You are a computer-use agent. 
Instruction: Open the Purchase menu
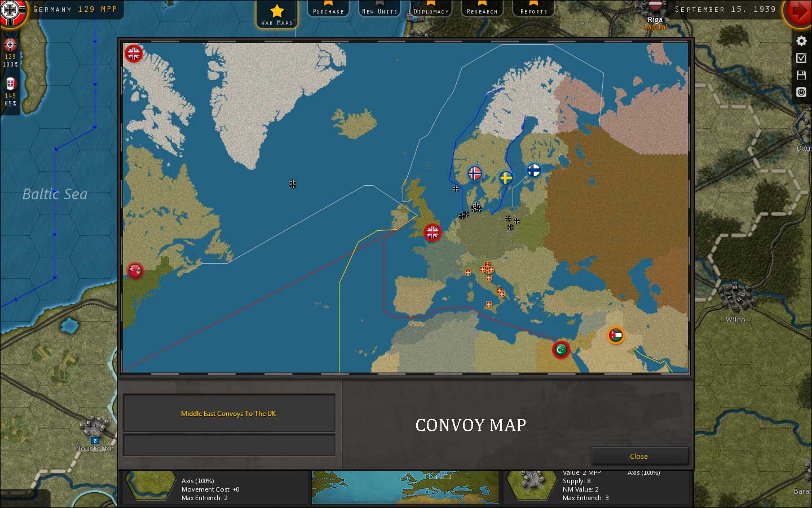point(328,9)
